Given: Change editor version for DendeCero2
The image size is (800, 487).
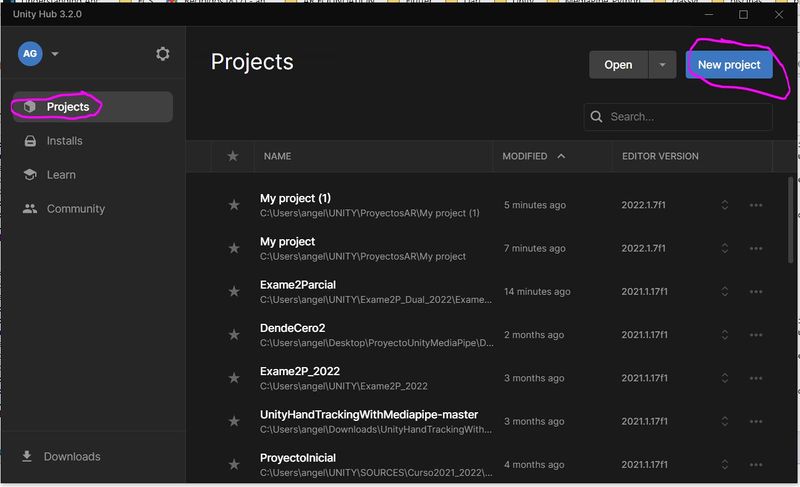Looking at the screenshot, I should click(x=724, y=335).
